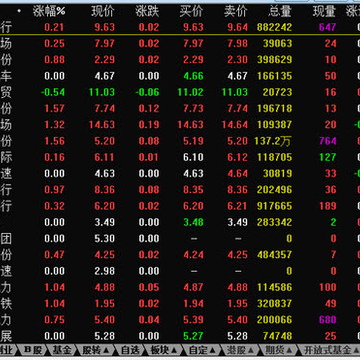Screen dimensions: 360x360
Task: Expand the 板块 tab menu
Action: point(164,350)
